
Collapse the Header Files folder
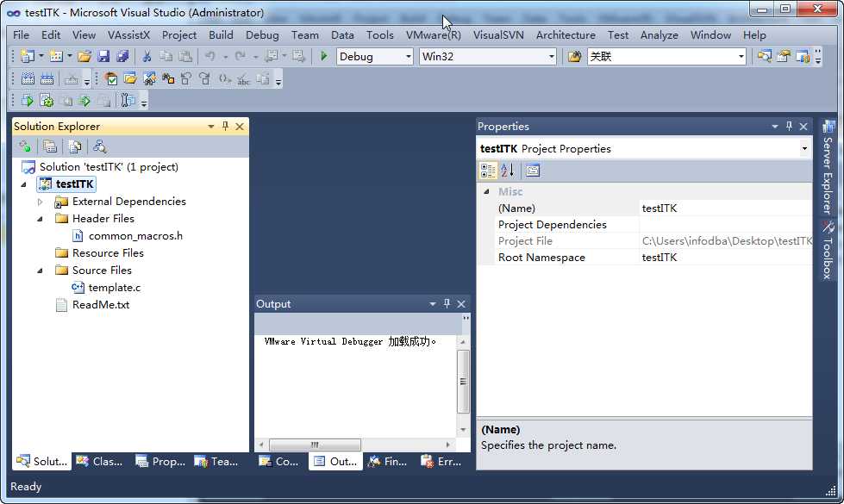pyautogui.click(x=41, y=219)
